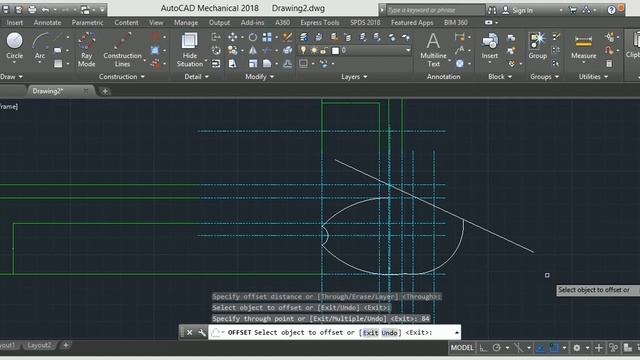Open the Featured Apps ribbon tab
This screenshot has width=640, height=360.
click(x=412, y=23)
